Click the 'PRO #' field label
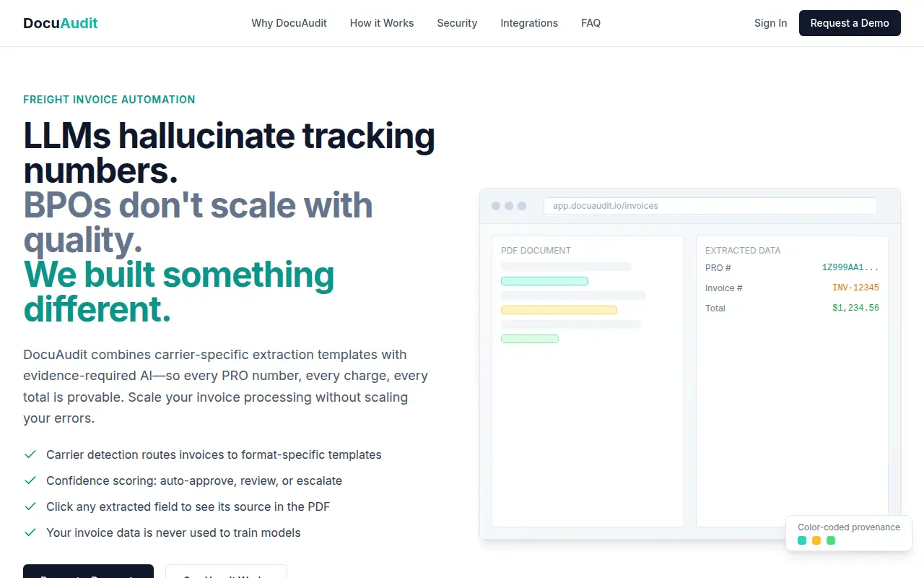Screen dimensions: 924x578 pyautogui.click(x=718, y=268)
